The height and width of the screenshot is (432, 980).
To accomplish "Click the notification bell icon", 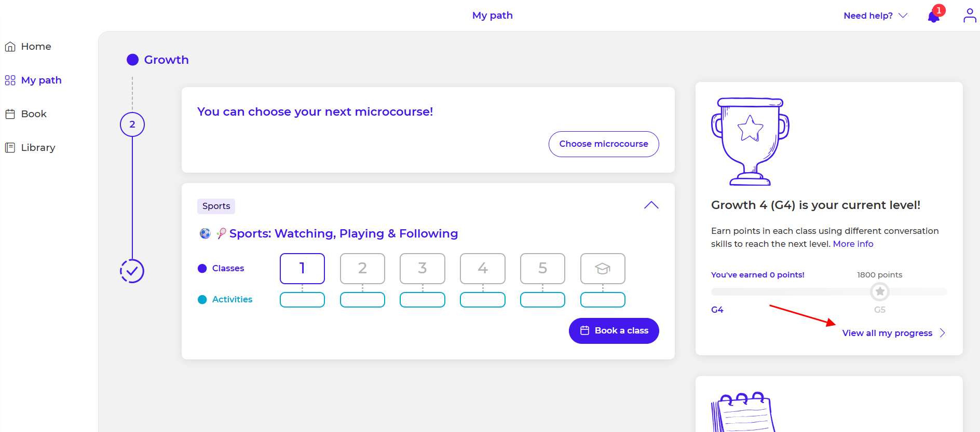I will point(933,17).
